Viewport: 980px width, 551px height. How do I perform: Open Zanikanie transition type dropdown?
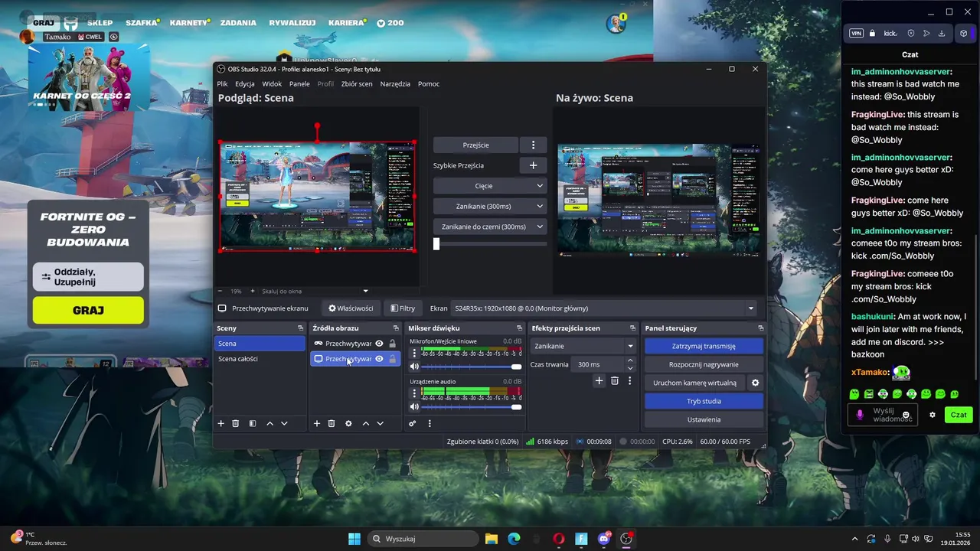point(583,346)
